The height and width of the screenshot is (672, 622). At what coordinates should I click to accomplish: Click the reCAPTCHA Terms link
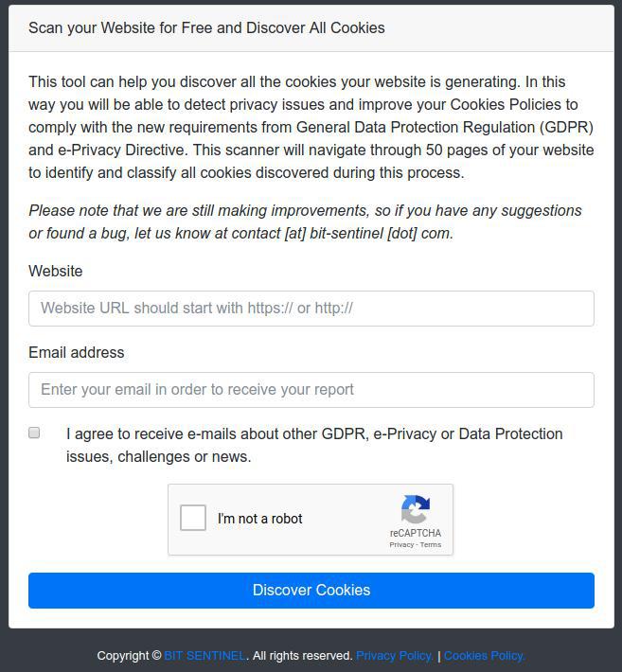(x=431, y=545)
